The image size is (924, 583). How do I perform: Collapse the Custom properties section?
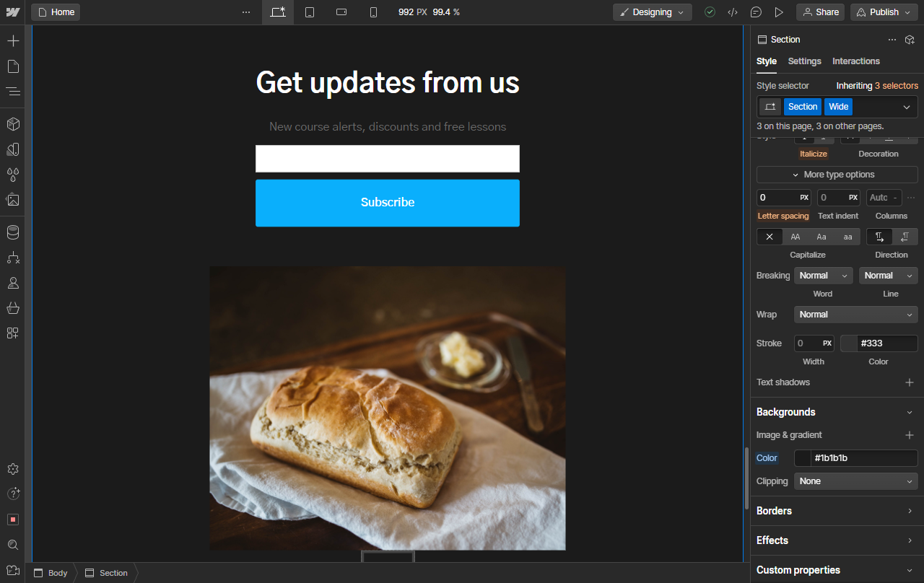[x=837, y=570]
